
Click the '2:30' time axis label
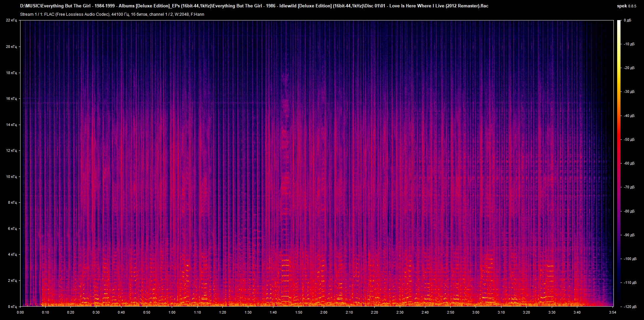(400, 312)
